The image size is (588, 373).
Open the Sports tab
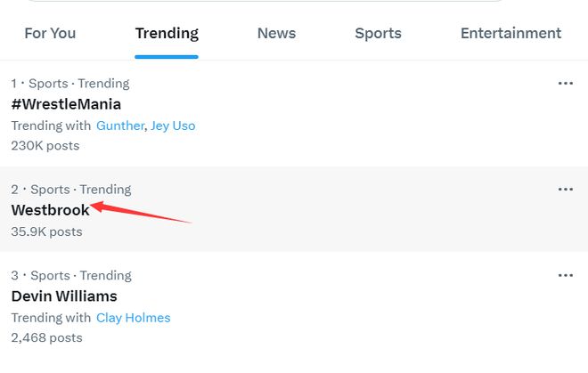pyautogui.click(x=378, y=34)
